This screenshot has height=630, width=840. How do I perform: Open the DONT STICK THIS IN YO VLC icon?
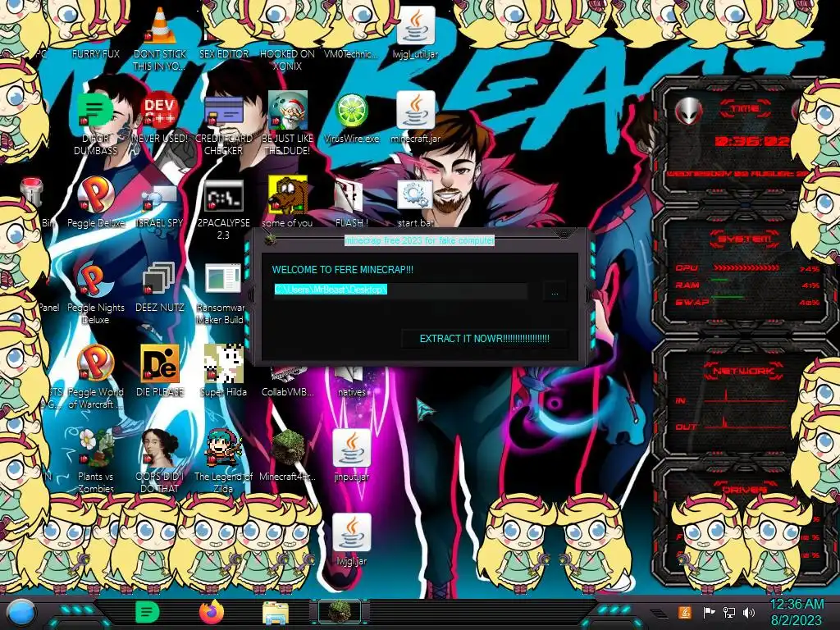160,25
